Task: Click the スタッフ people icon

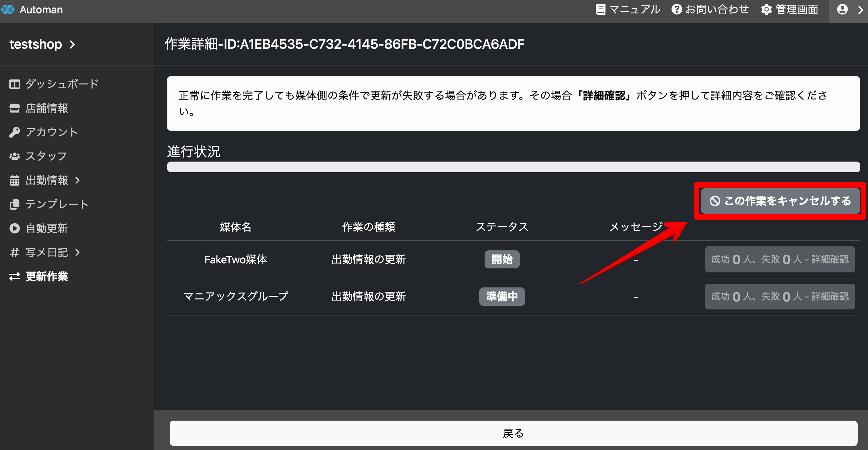Action: point(14,156)
